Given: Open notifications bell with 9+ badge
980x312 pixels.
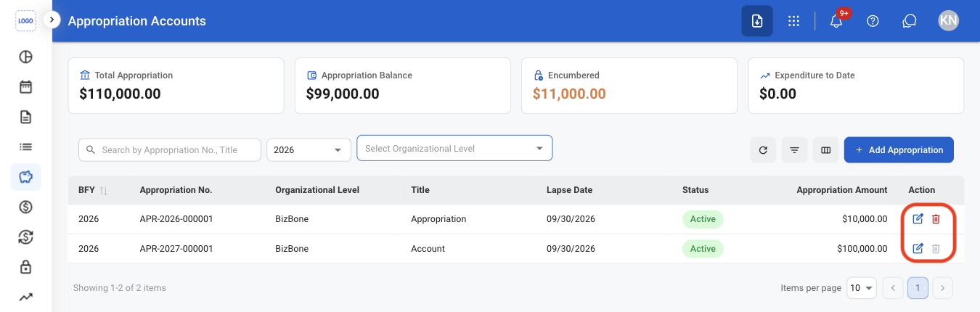Looking at the screenshot, I should 836,20.
